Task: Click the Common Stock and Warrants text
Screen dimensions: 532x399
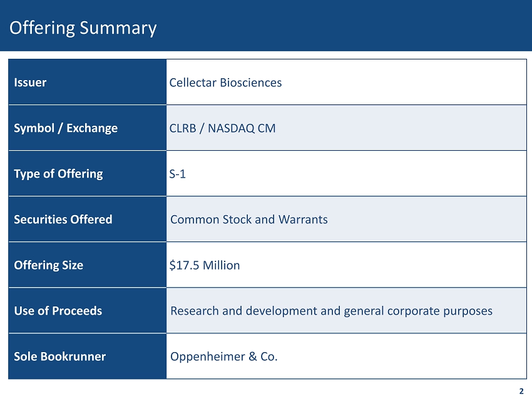Action: pos(248,220)
